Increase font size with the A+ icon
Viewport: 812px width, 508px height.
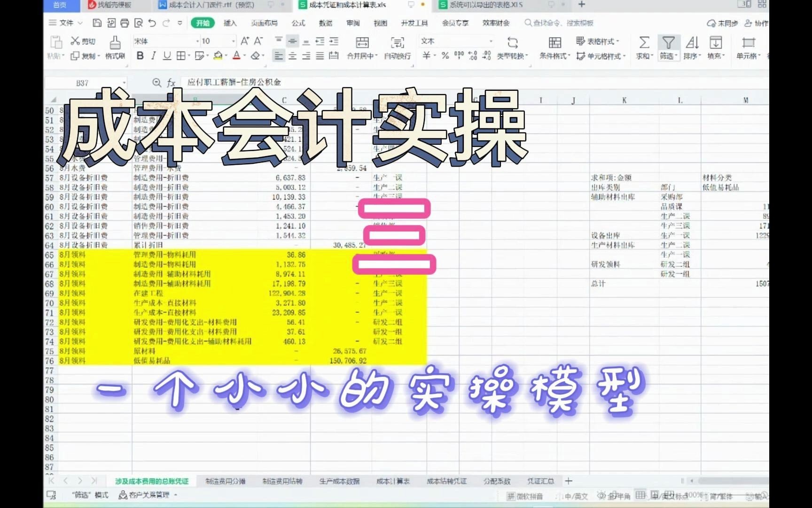click(245, 41)
